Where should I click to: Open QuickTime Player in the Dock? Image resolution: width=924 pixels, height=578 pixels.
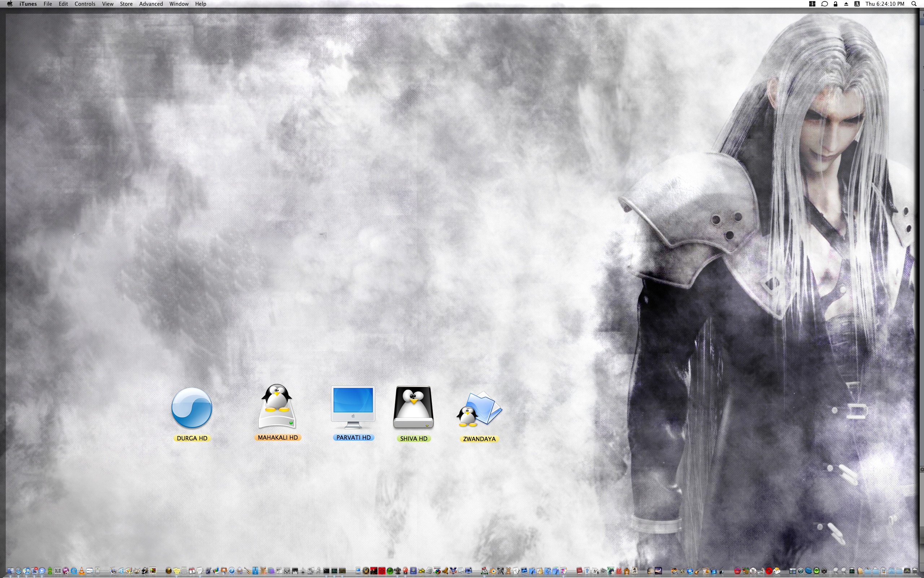74,571
